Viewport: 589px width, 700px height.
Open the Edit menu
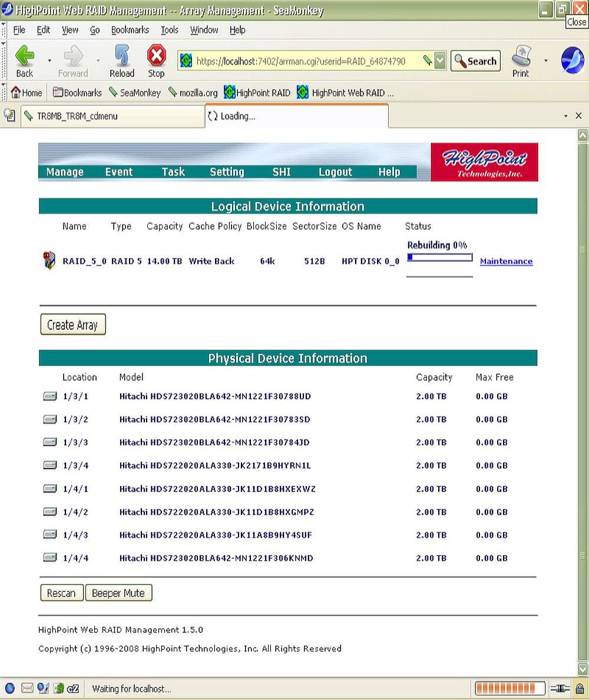pos(43,30)
